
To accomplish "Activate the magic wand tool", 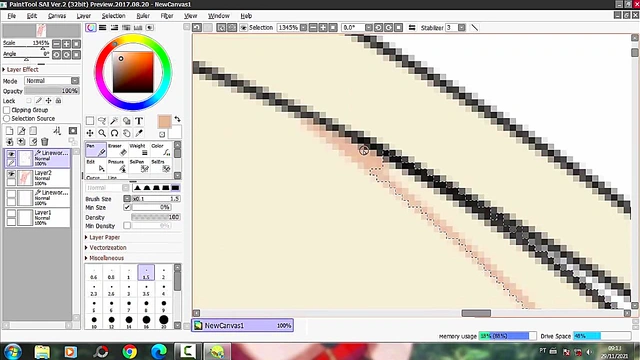I will point(114,121).
